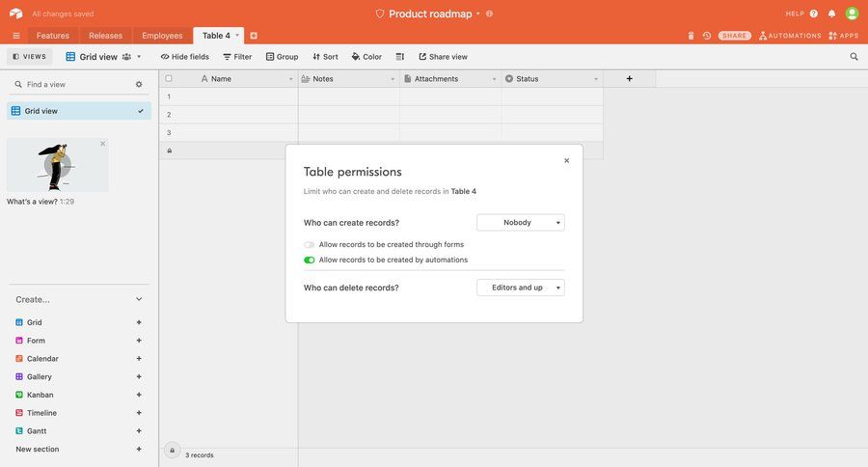Click the Help question mark icon
The width and height of the screenshot is (868, 467).
click(x=814, y=14)
